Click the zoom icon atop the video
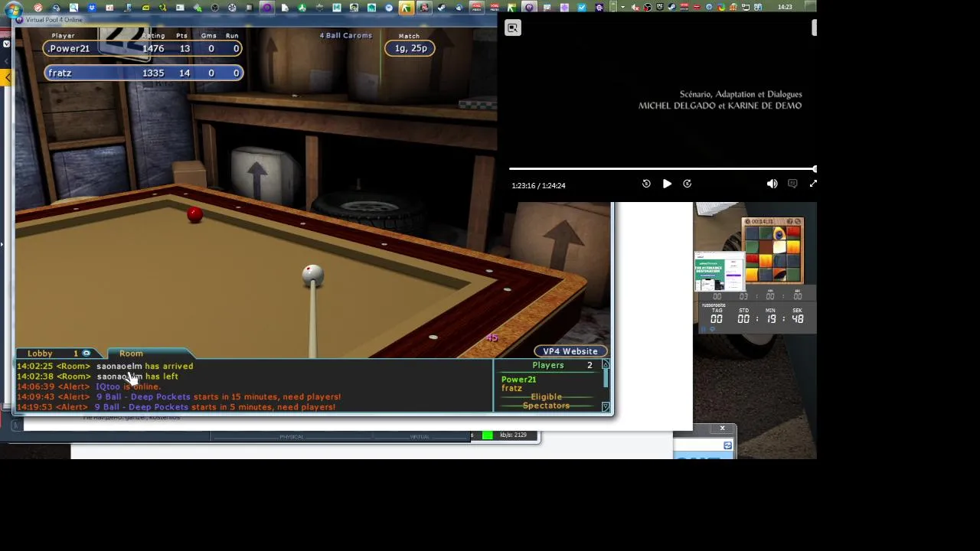Screen dimensions: 980x551 [x=513, y=28]
